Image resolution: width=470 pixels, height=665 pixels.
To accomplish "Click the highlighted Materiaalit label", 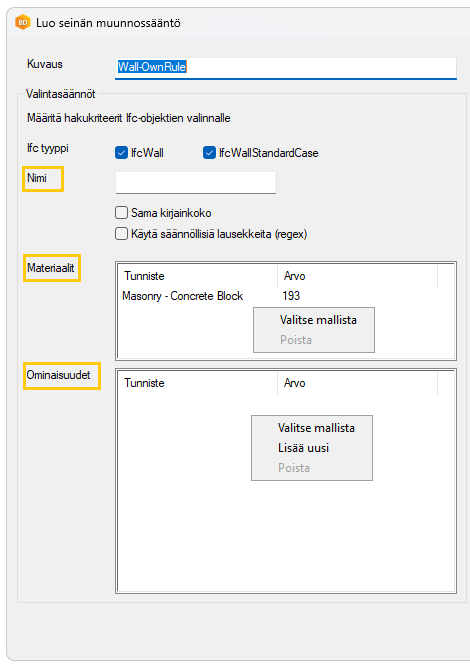I will [51, 268].
